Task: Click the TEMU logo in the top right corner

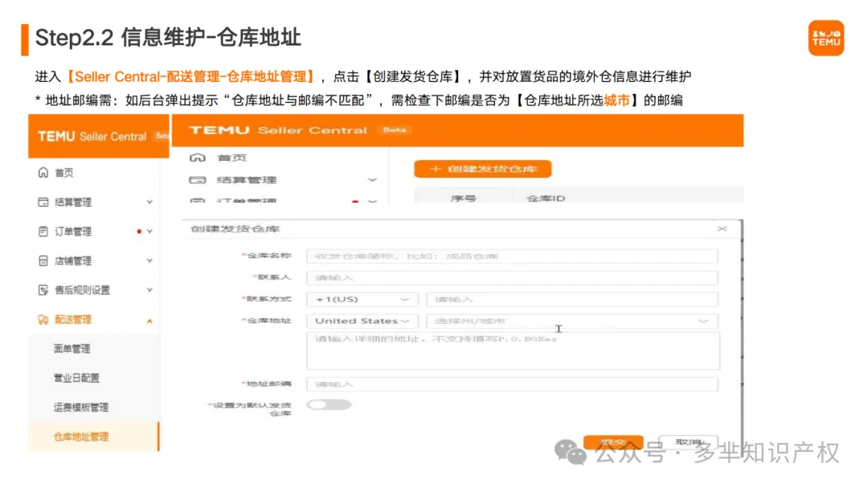Action: click(x=826, y=39)
